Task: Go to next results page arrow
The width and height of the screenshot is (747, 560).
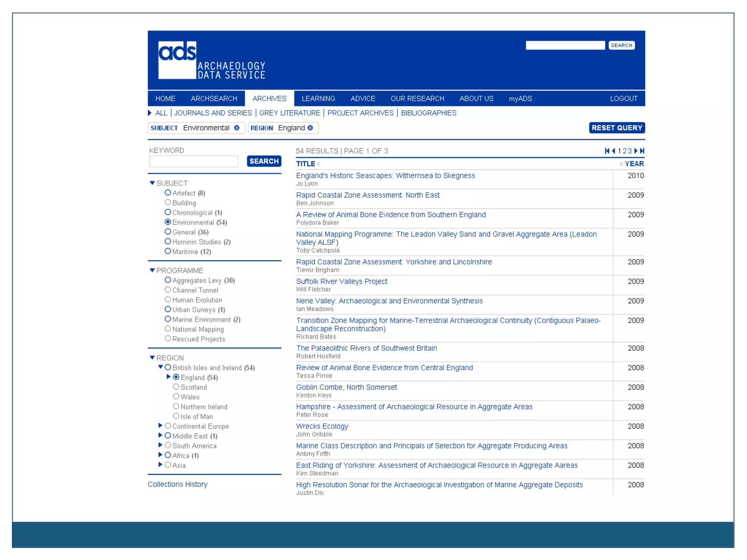Action: point(636,151)
